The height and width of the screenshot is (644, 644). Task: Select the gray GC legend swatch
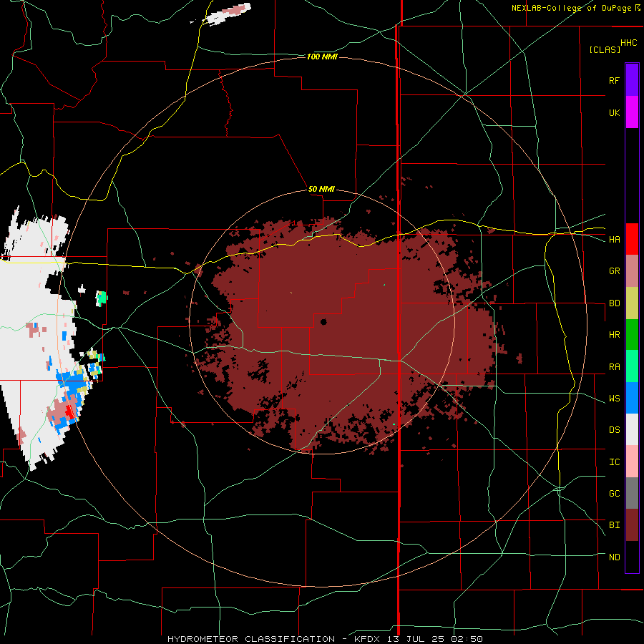coord(632,493)
